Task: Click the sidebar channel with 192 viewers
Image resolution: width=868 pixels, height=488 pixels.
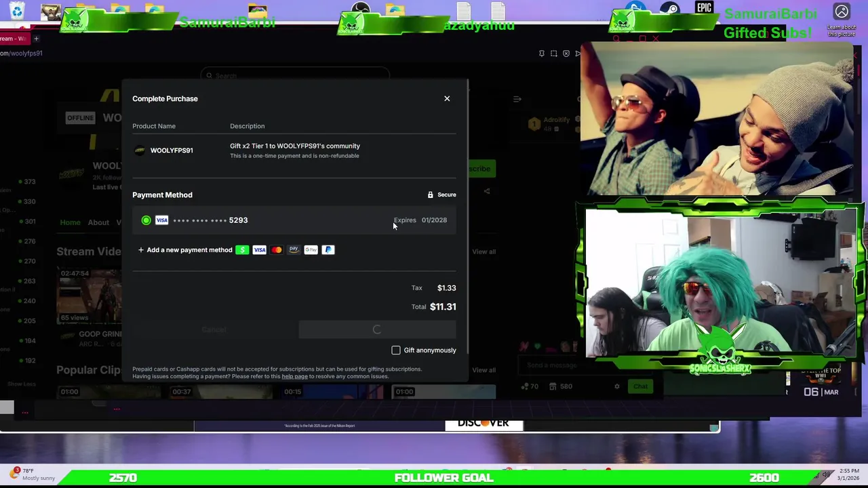Action: (x=28, y=361)
